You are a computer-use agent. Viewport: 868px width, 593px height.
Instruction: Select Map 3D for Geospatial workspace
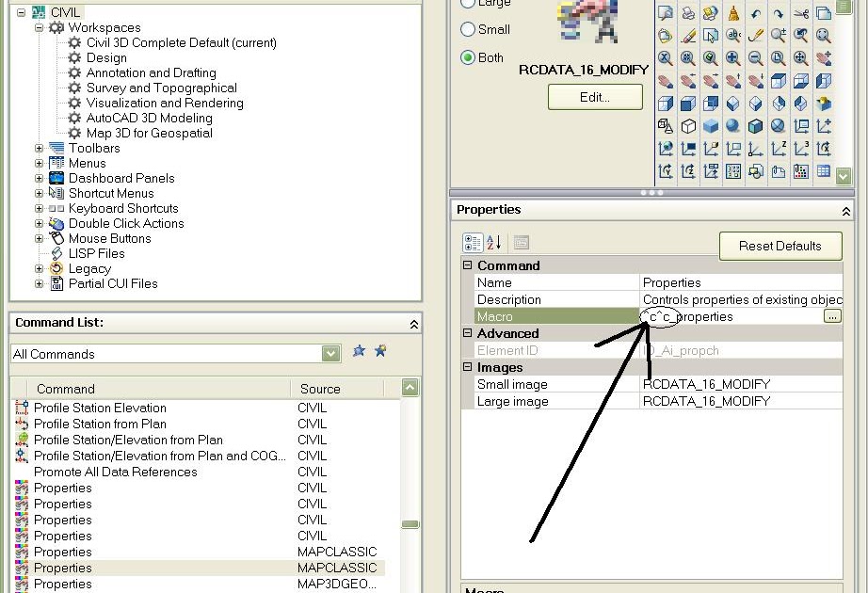point(153,133)
